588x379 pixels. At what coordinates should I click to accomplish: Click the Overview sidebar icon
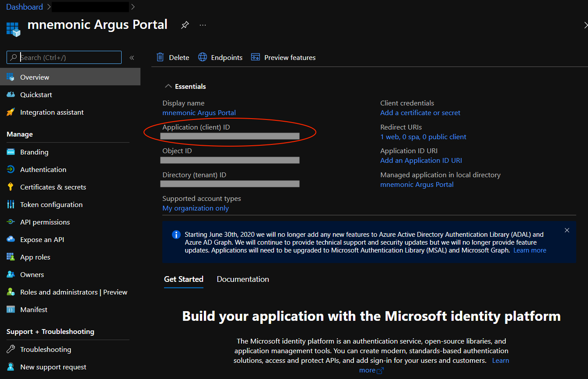[10, 77]
